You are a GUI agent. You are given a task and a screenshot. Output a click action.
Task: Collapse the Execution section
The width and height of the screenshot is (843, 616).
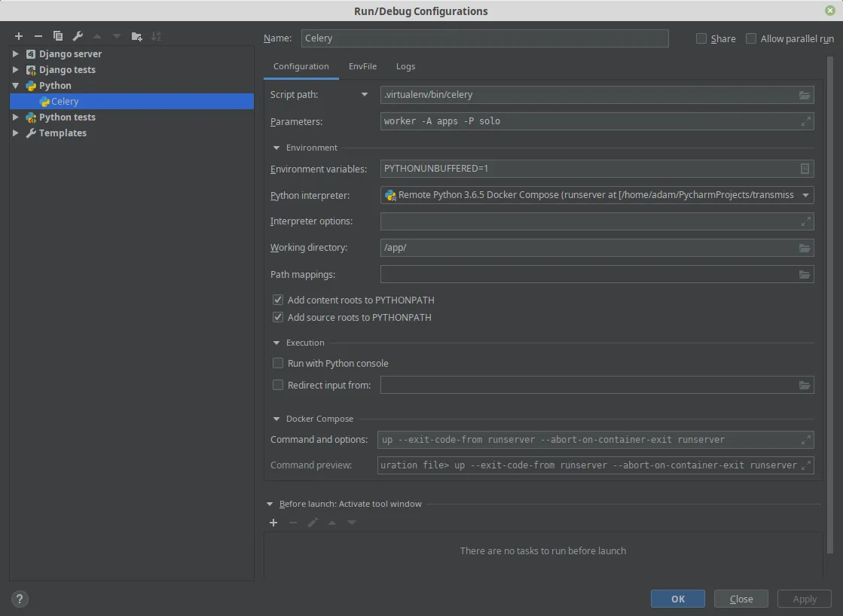276,343
